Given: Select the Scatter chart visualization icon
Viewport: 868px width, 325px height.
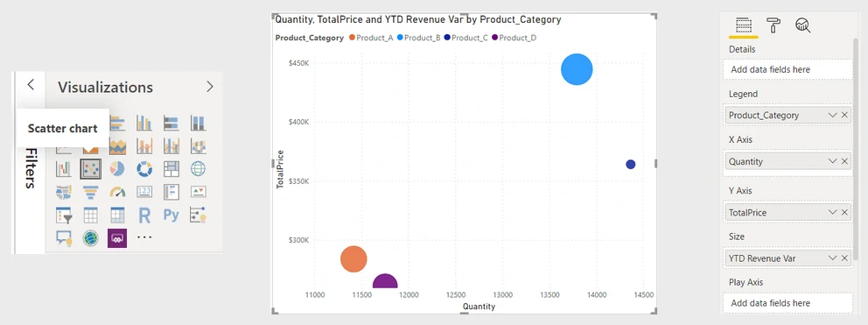Looking at the screenshot, I should [90, 168].
